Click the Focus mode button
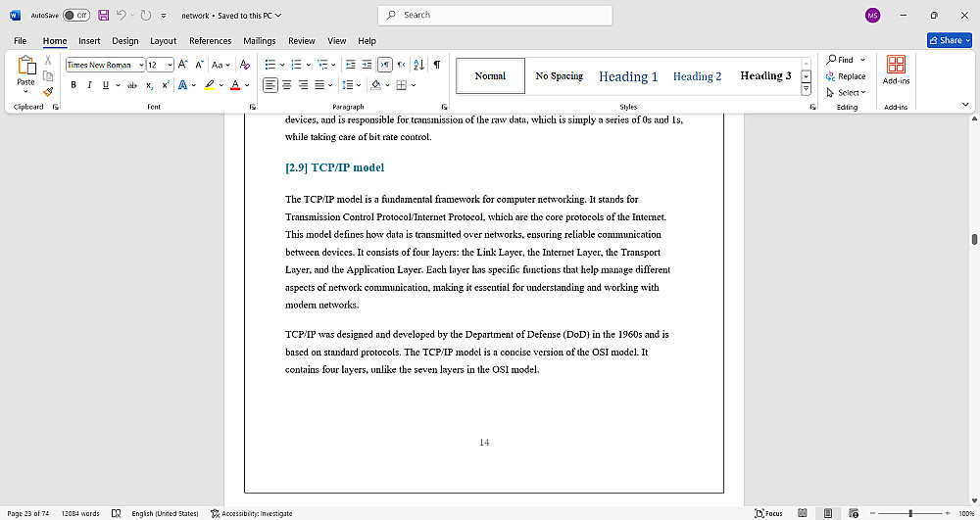The image size is (980, 520). pos(768,514)
